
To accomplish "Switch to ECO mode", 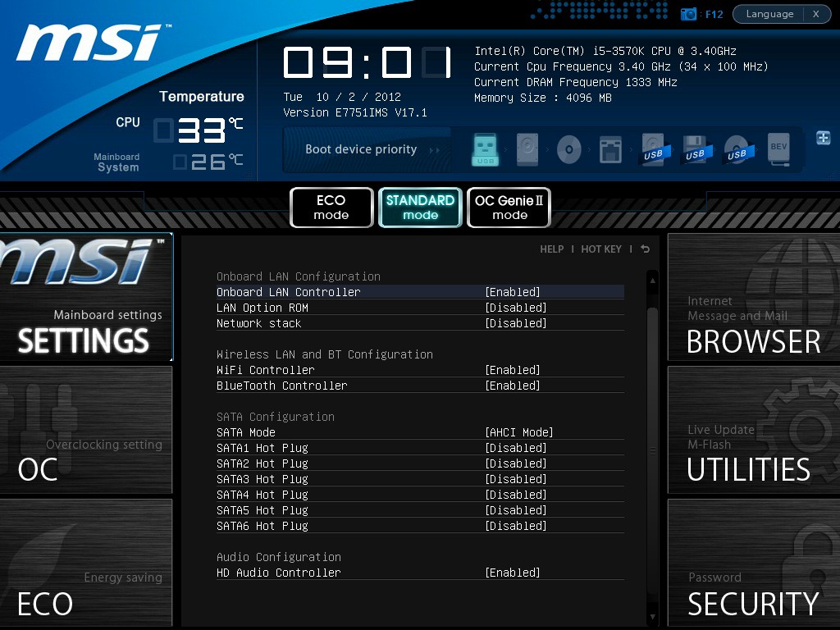I will (331, 208).
